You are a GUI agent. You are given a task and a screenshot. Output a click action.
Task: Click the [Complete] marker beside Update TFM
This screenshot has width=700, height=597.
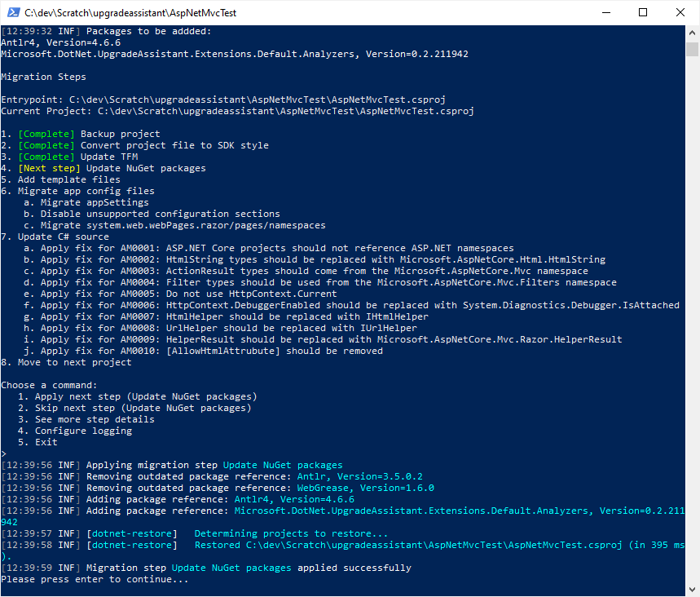pyautogui.click(x=46, y=156)
